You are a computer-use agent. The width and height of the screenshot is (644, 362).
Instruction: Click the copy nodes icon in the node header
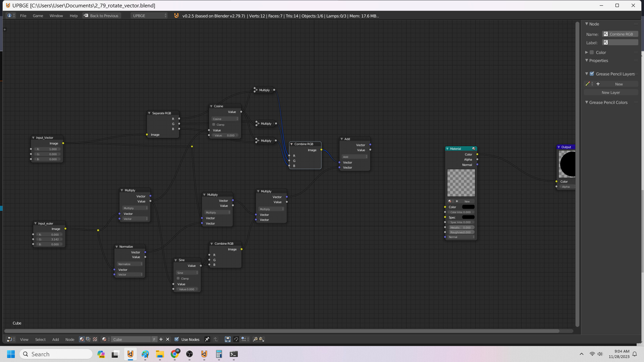[x=255, y=339]
